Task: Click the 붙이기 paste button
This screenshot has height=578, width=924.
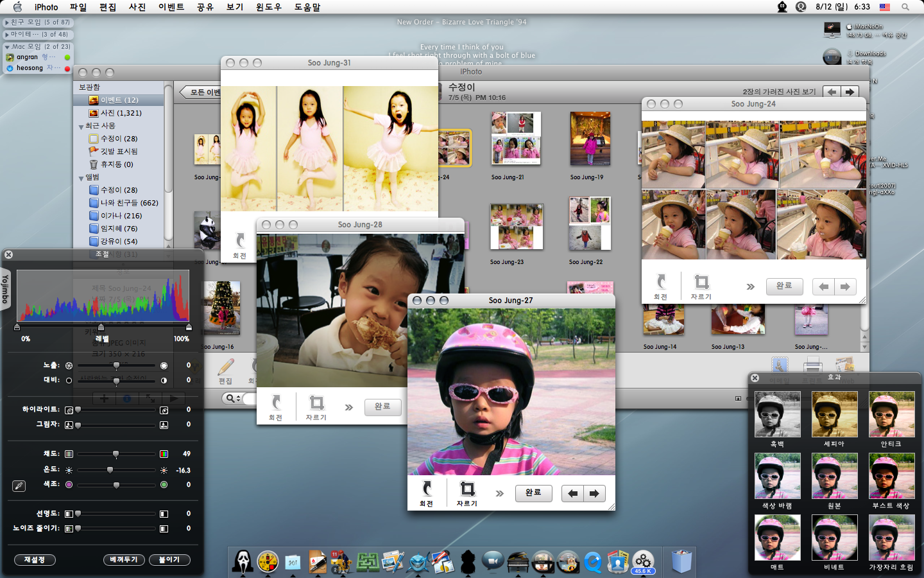Action: click(169, 560)
